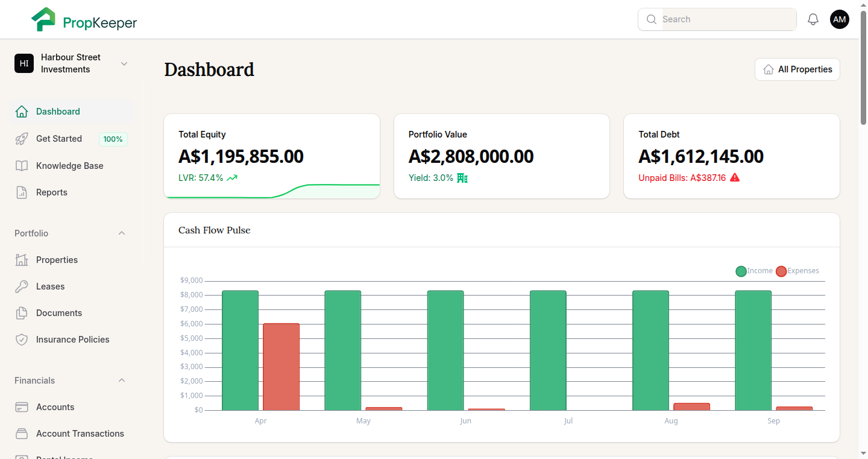Click the A$1,612,145.00 total debt value
Image resolution: width=868 pixels, height=459 pixels.
pos(701,156)
